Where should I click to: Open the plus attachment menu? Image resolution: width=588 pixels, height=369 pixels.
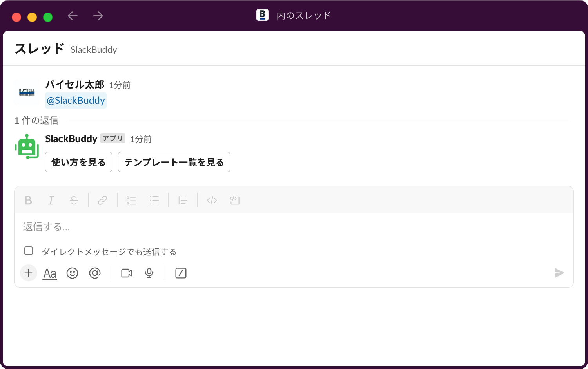tap(29, 273)
